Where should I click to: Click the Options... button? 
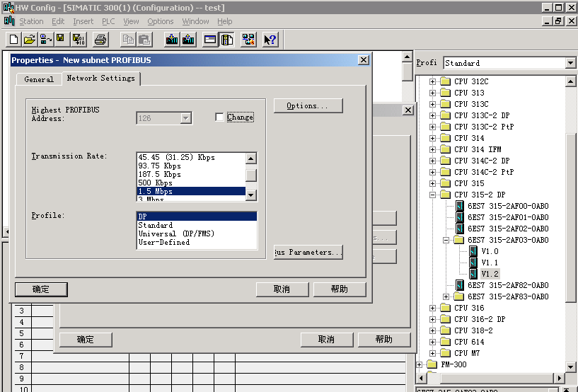(x=308, y=106)
